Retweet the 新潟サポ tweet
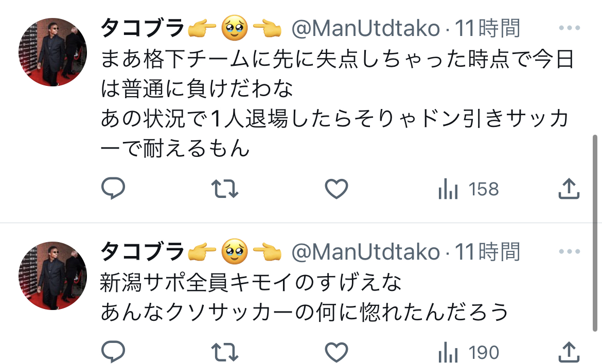 [225, 352]
